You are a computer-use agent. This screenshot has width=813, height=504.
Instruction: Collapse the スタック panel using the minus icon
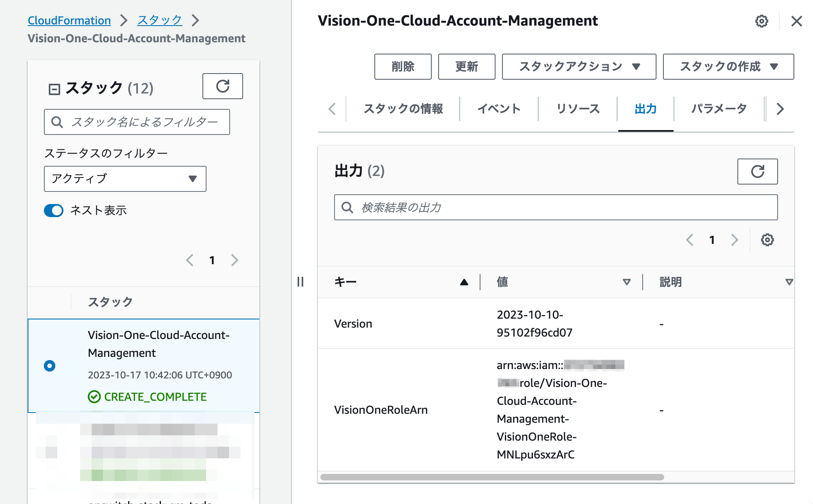[55, 87]
